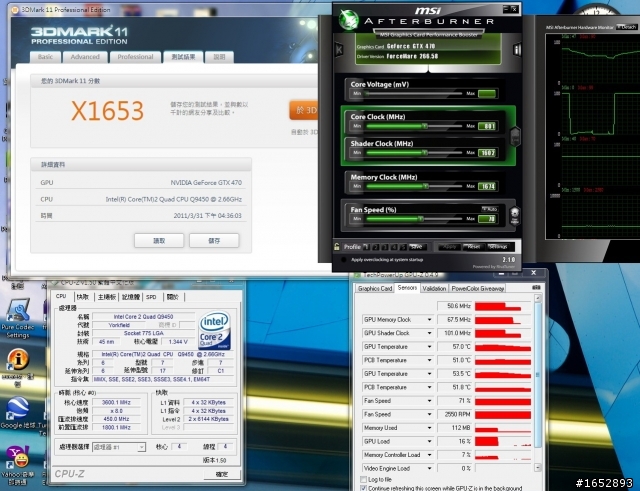Click the Fan Speed slider handle
The image size is (640, 491).
(420, 219)
